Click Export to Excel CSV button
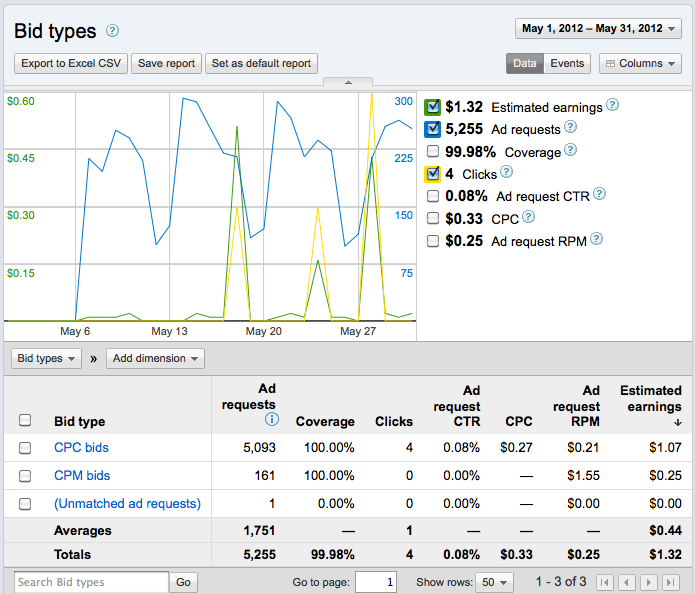695x594 pixels. click(71, 63)
